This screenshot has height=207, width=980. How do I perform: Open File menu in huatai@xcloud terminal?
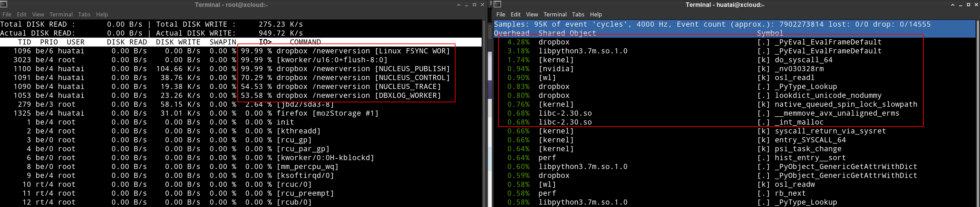(x=501, y=14)
